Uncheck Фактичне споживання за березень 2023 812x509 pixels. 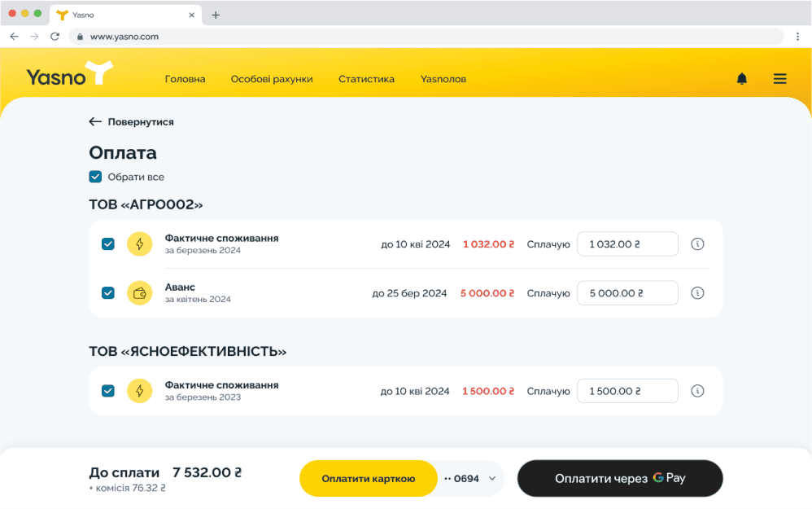tap(107, 392)
